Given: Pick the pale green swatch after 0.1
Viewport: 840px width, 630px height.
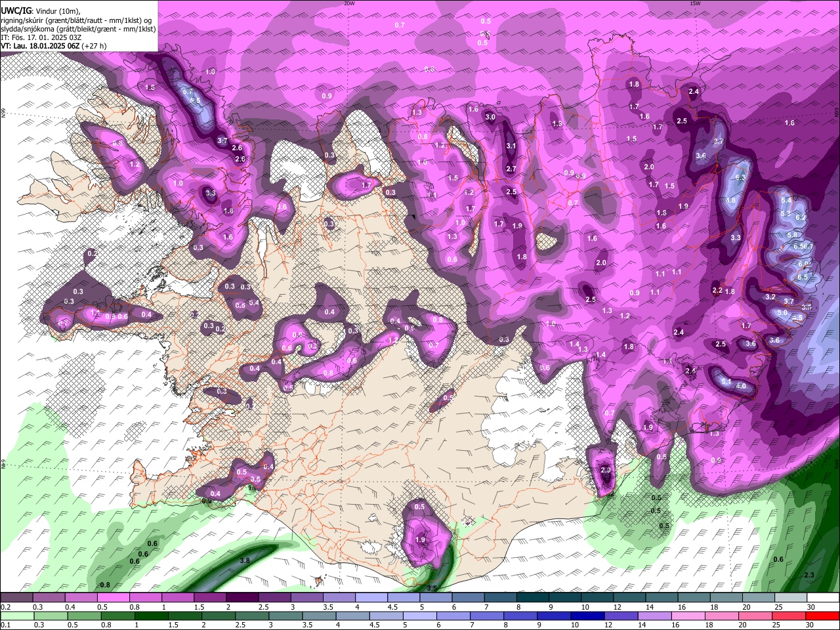Looking at the screenshot, I should tap(18, 616).
